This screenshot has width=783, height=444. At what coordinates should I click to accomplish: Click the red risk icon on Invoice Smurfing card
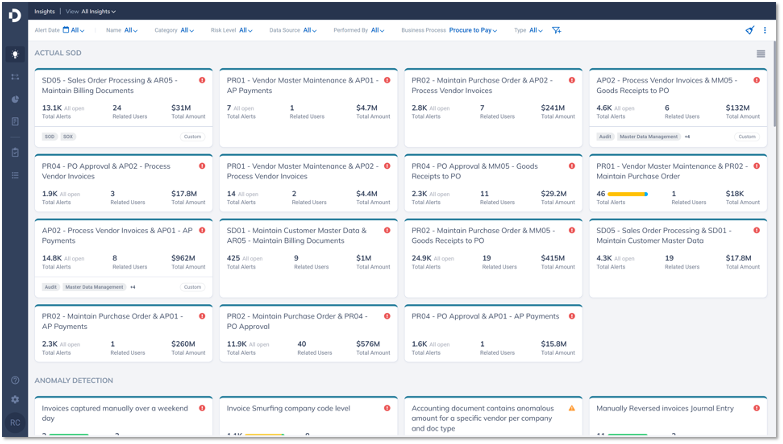pos(387,409)
